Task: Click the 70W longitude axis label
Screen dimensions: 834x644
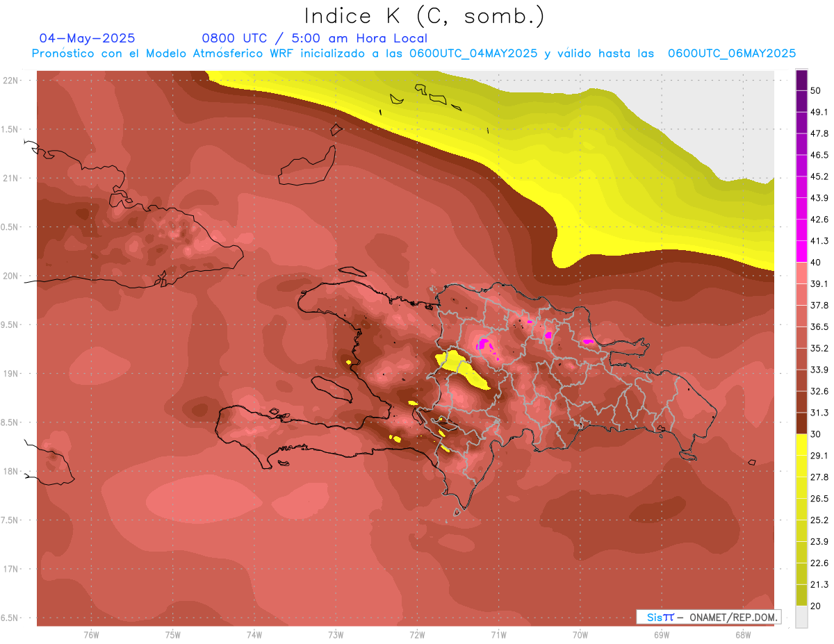Action: tap(580, 634)
